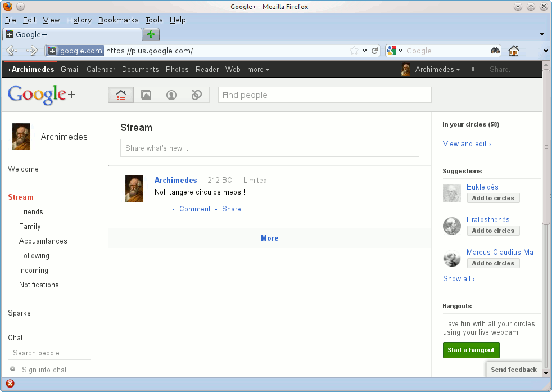Open the Bookmarks menu
Screen dimensions: 552x392
pos(118,20)
